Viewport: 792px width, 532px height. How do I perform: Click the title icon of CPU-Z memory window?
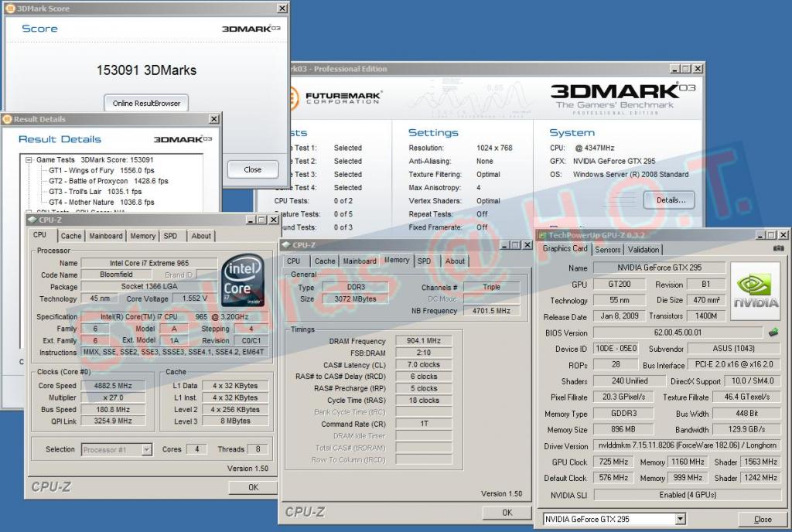(286, 245)
